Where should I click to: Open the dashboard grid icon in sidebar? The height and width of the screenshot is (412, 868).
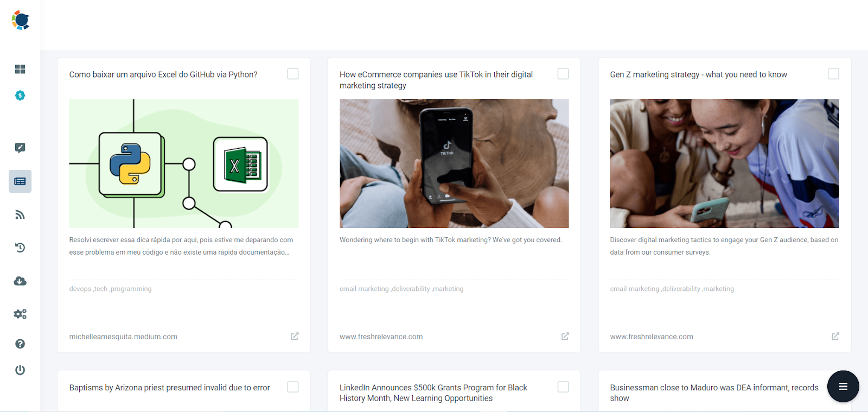[x=20, y=69]
